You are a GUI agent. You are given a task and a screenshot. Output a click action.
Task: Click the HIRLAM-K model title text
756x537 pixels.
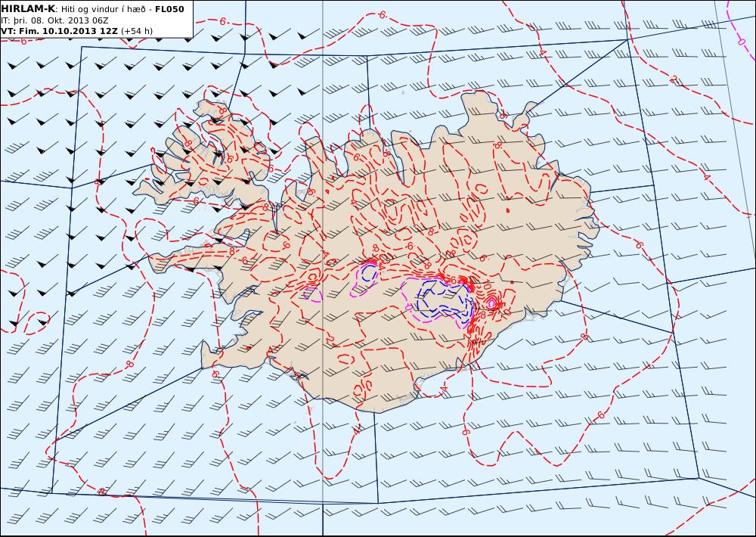pos(28,9)
